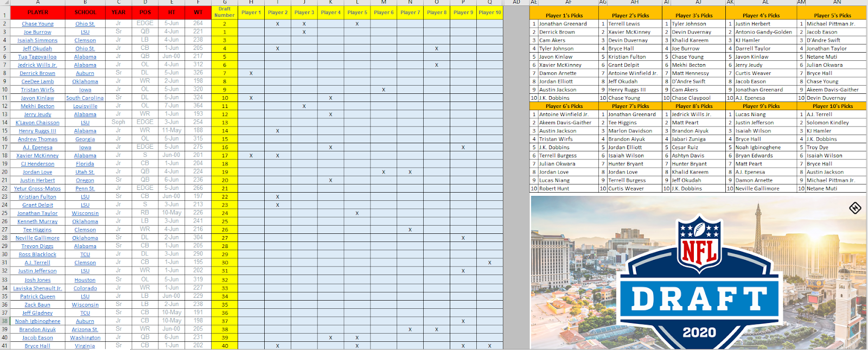Open Louisville school link
This screenshot has width=868, height=350.
85,106
